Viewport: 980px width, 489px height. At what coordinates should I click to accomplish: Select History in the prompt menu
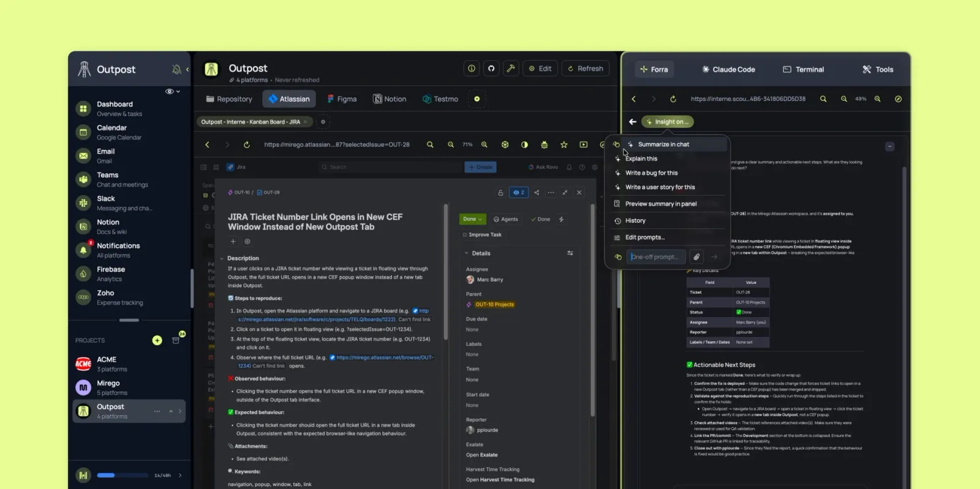tap(635, 221)
